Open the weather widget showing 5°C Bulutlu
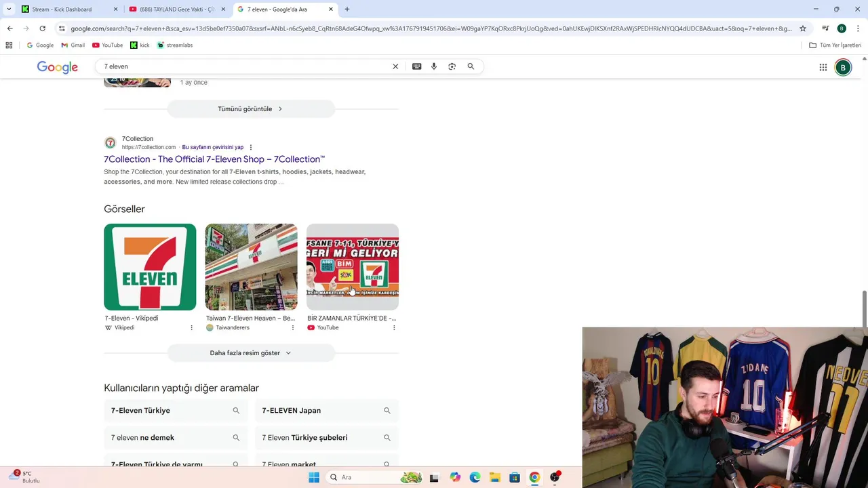Image resolution: width=868 pixels, height=488 pixels. coord(26,477)
